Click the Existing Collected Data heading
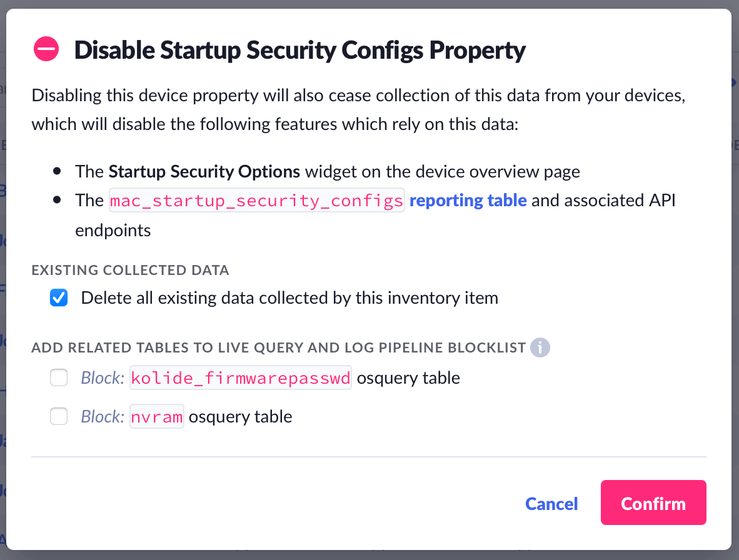The height and width of the screenshot is (560, 739). click(x=130, y=271)
